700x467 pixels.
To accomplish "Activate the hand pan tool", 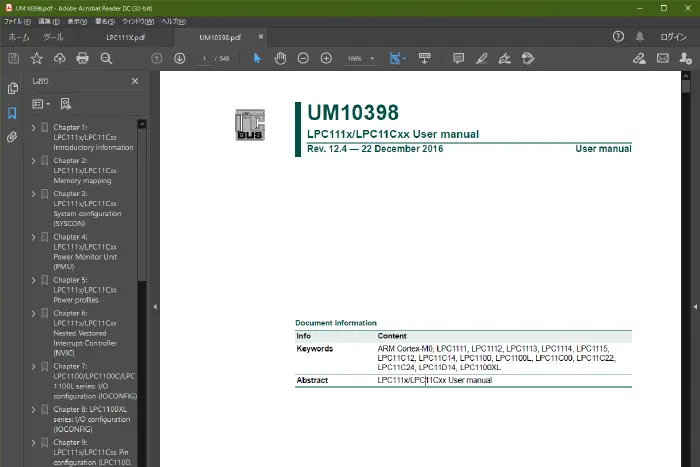I will click(x=280, y=59).
